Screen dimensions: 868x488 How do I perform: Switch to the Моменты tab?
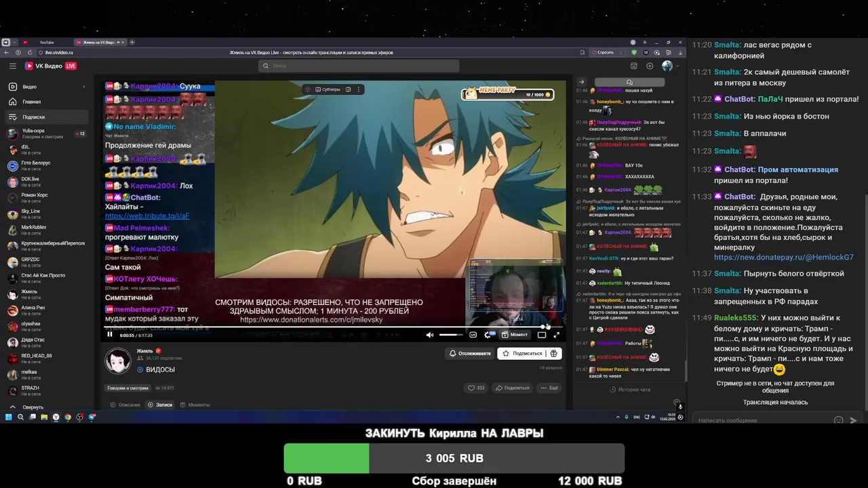coord(195,405)
